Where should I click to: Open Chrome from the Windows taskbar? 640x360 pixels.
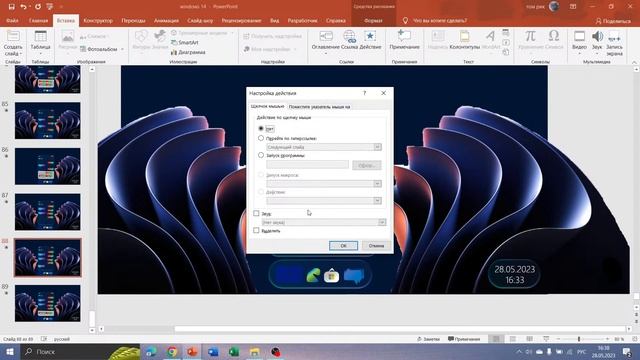tap(172, 352)
